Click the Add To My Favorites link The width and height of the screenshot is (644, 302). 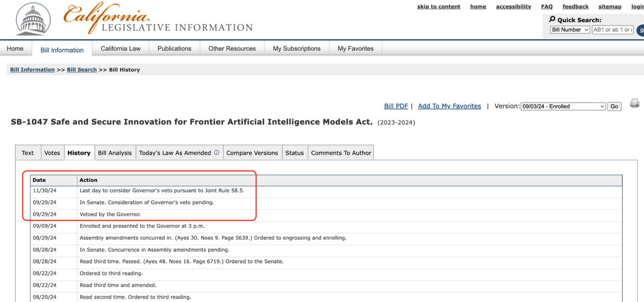[449, 106]
